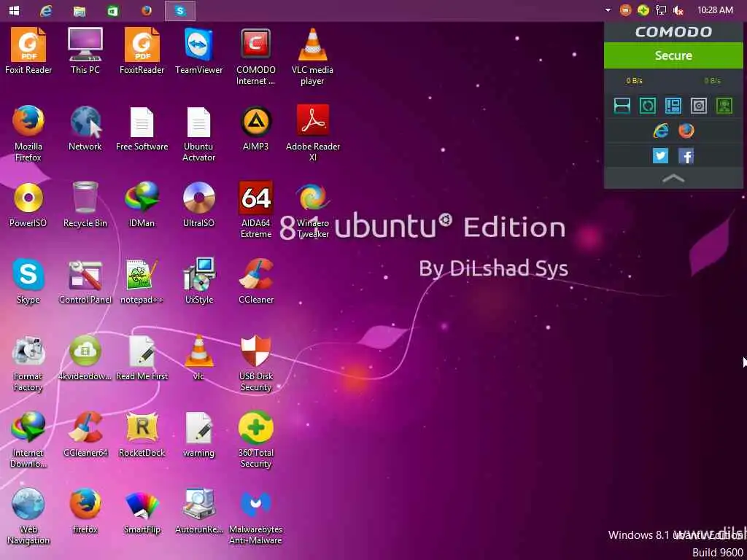747x560 pixels.
Task: Open the network tray icon
Action: (660, 10)
